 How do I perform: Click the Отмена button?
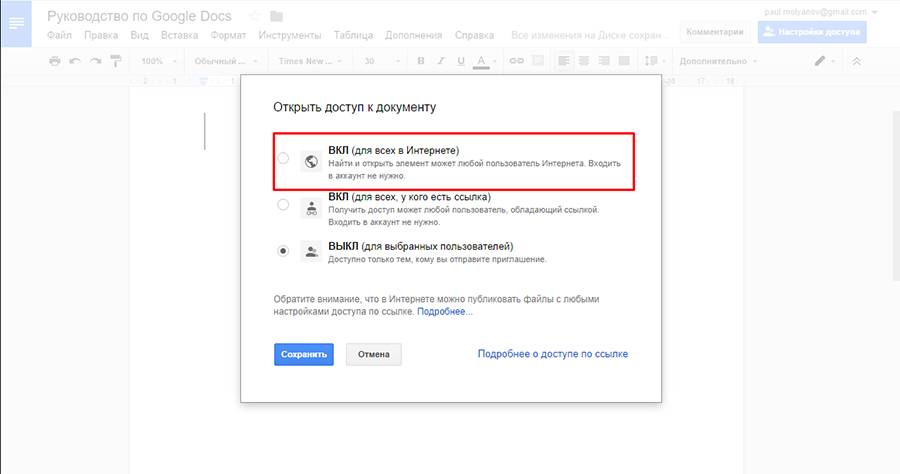pyautogui.click(x=374, y=354)
